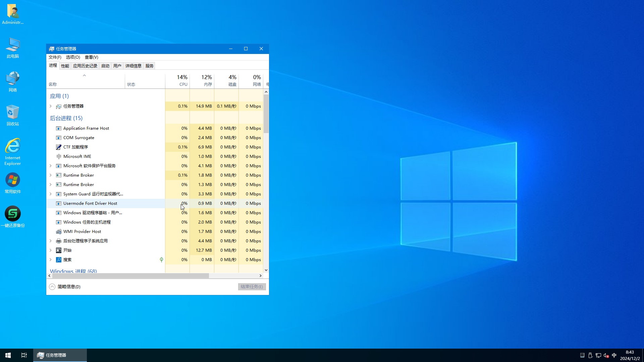Click the volume muted tray icon
644x362 pixels.
pos(606,355)
